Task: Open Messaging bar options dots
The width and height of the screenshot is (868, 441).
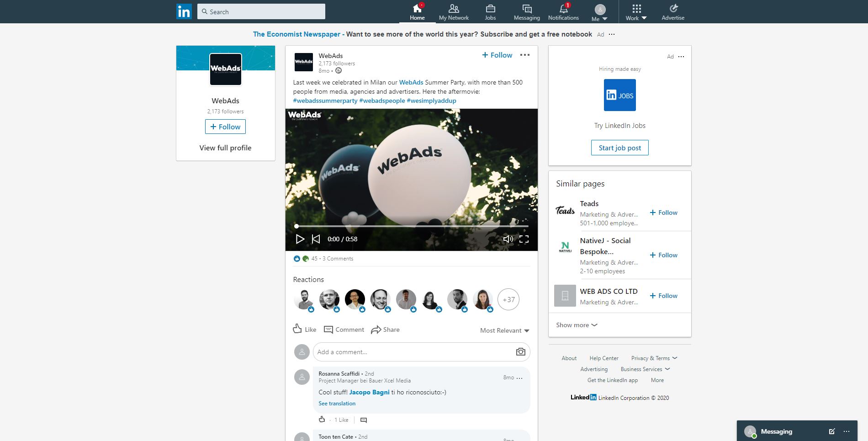Action: coord(847,431)
